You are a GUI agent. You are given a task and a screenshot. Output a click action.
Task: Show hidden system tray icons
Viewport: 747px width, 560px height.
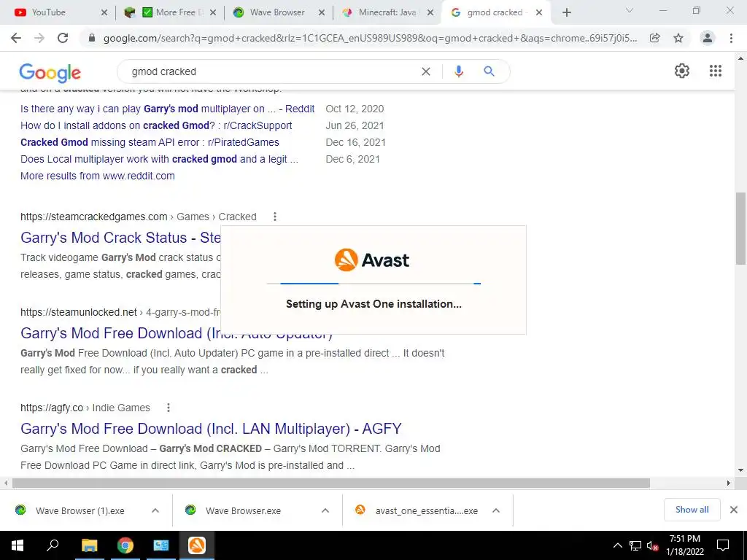617,545
